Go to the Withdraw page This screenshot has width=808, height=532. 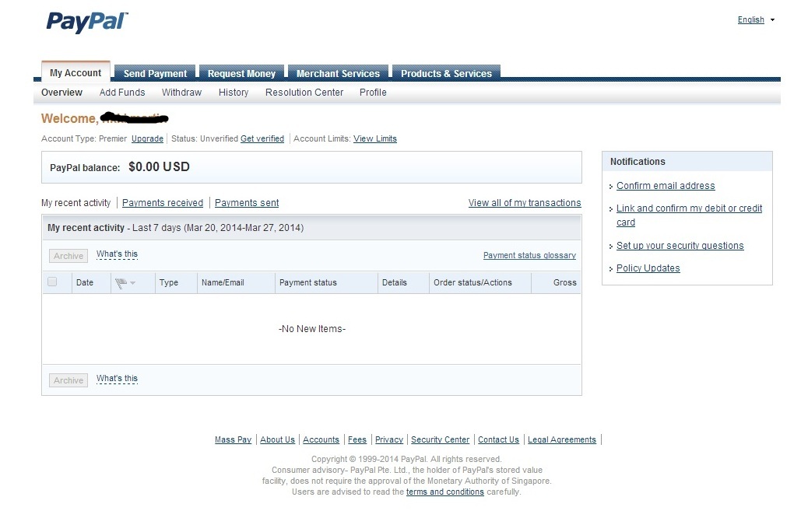click(182, 93)
